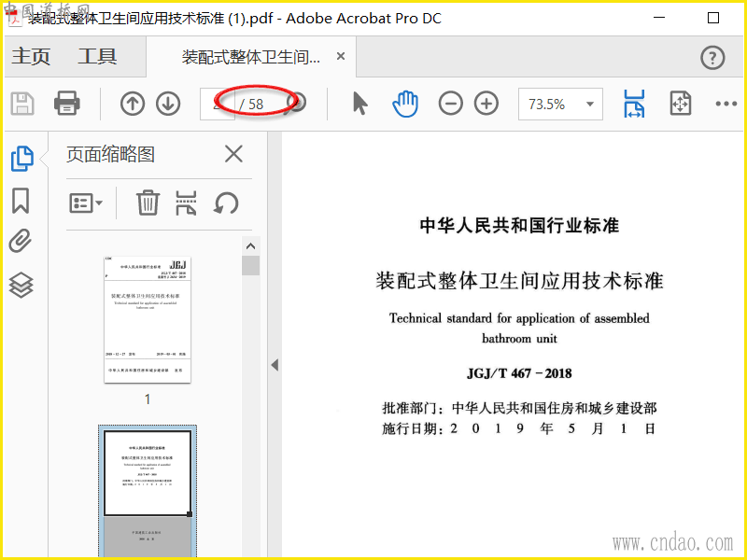Open more tools via three dots
Image resolution: width=747 pixels, height=560 pixels.
pos(726,104)
